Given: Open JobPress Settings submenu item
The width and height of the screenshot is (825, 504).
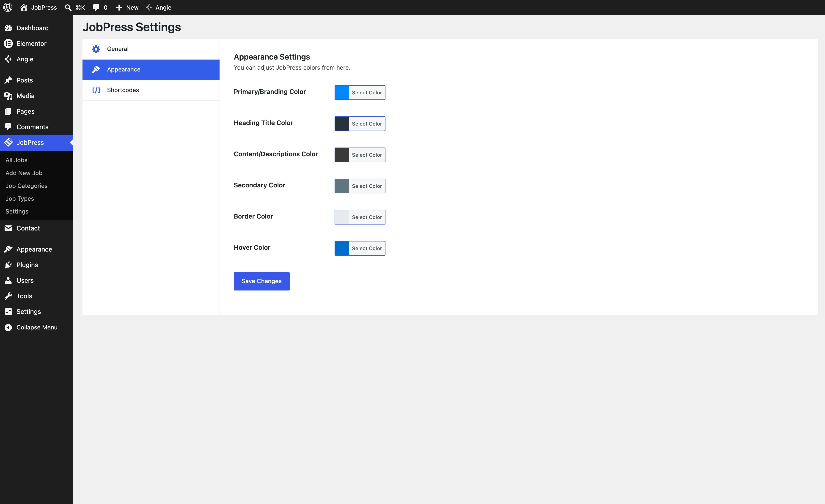Looking at the screenshot, I should tap(17, 211).
